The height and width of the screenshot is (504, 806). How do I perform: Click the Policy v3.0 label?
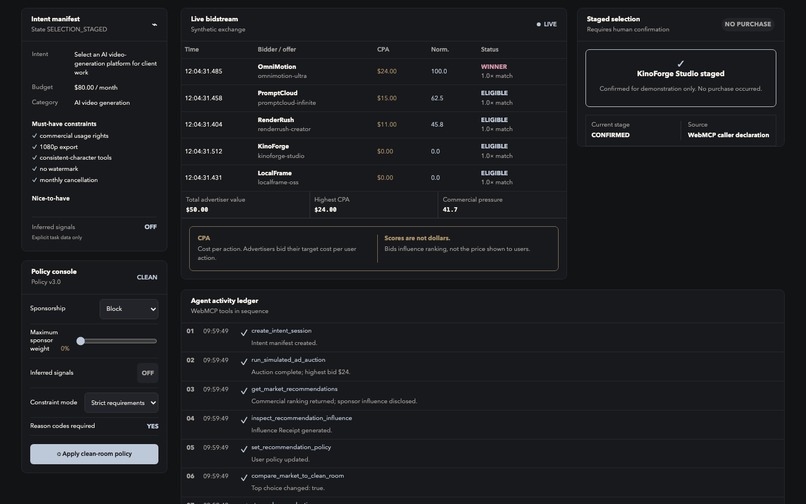pos(46,282)
